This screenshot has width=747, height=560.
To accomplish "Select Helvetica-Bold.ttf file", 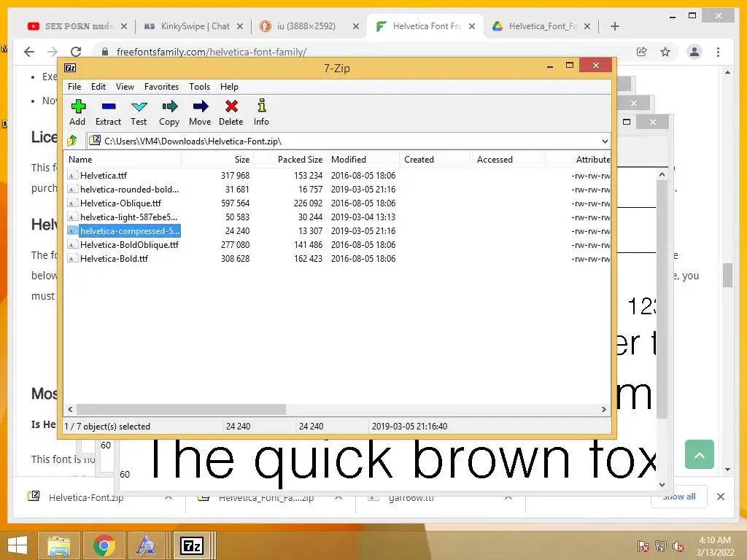I will coord(337,258).
